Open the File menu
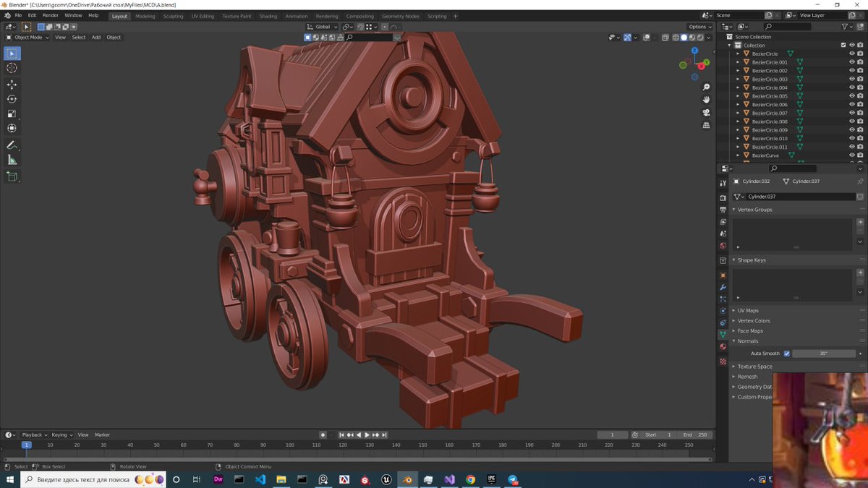Viewport: 868px width, 488px height. click(18, 15)
